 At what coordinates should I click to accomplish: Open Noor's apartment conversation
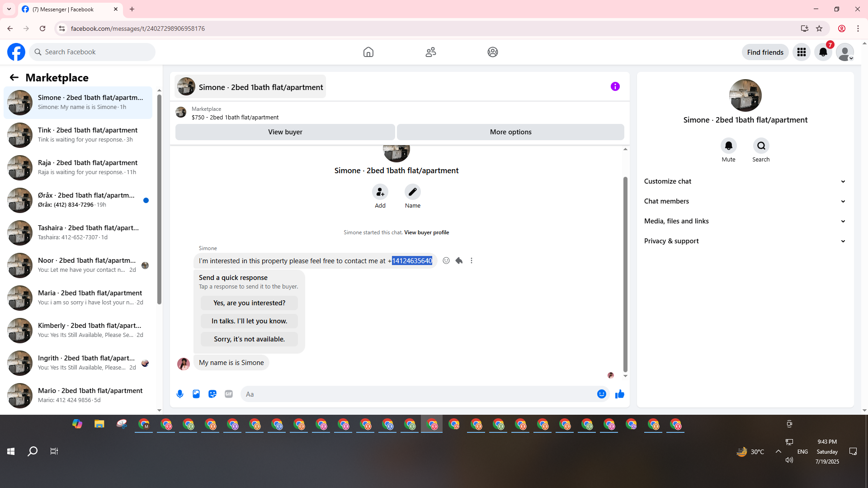coord(78,265)
